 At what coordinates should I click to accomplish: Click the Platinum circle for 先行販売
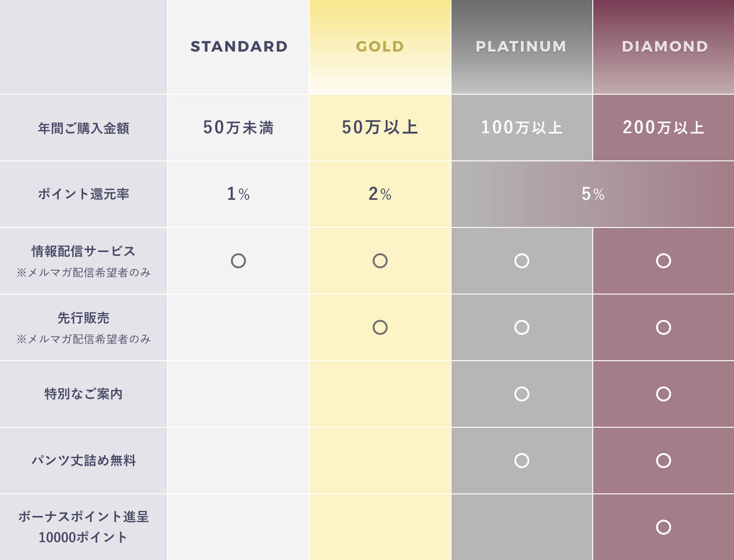point(522,327)
